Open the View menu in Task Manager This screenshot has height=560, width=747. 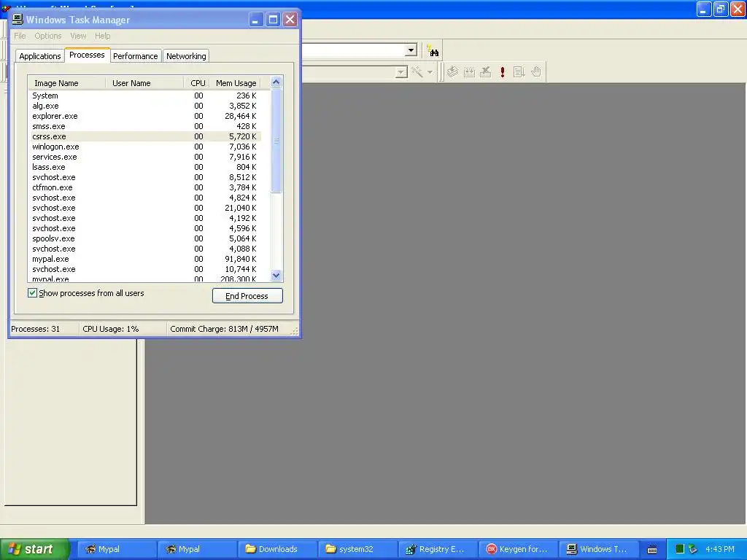78,36
